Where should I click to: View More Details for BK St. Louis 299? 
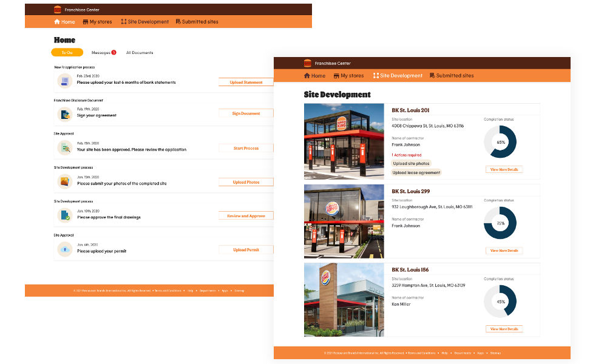pyautogui.click(x=504, y=251)
